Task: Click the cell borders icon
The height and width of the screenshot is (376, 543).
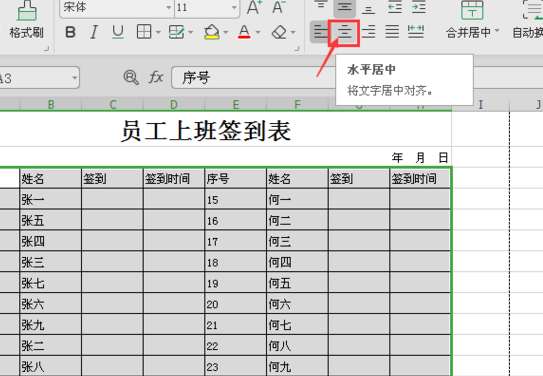Action: point(144,32)
